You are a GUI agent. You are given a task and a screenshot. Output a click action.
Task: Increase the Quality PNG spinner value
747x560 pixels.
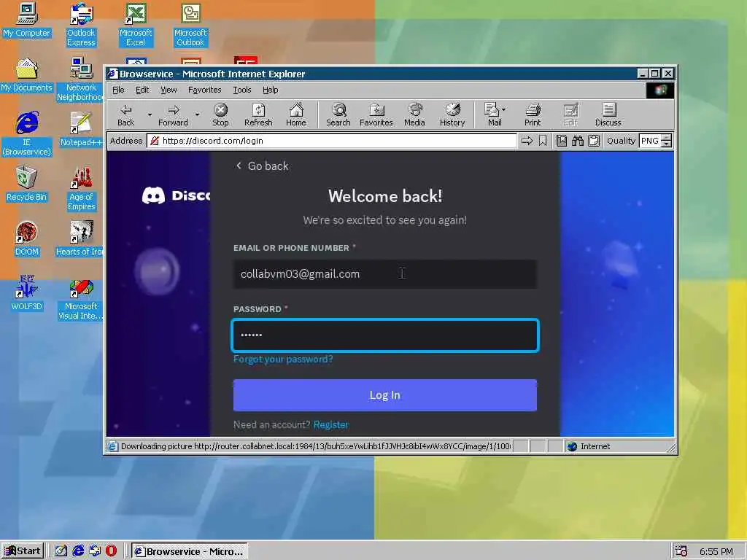667,138
